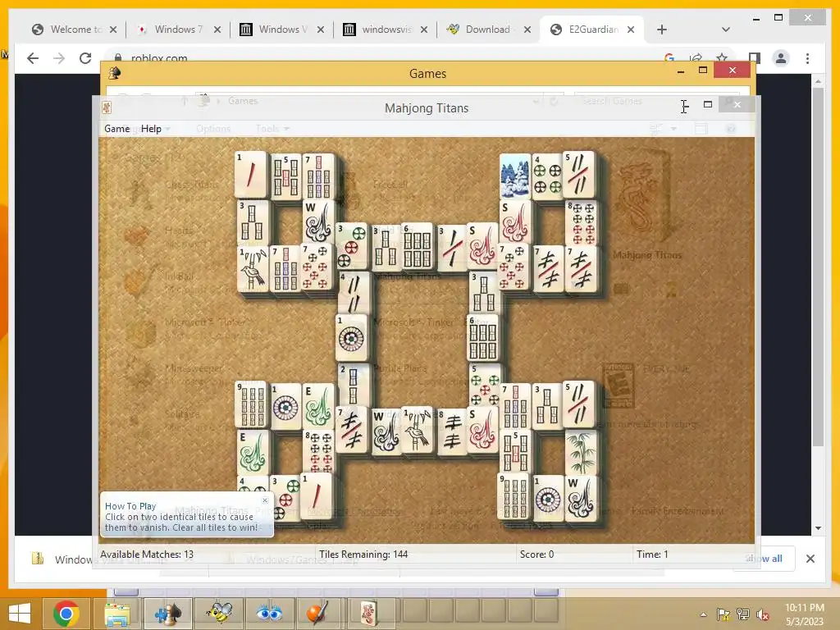This screenshot has height=630, width=840.
Task: Click the roblox.com address bar
Action: [386, 57]
